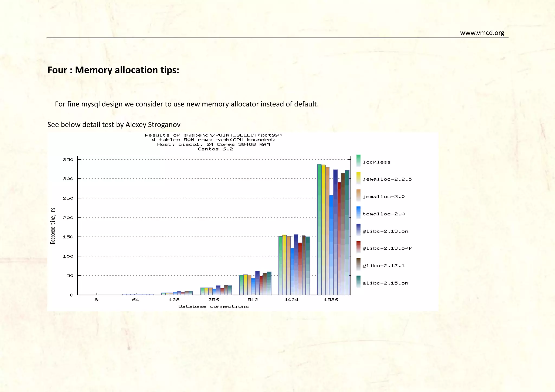Click the tcmalloc-2.0 legend label
Viewport: 555px width, 392px height.
[383, 214]
